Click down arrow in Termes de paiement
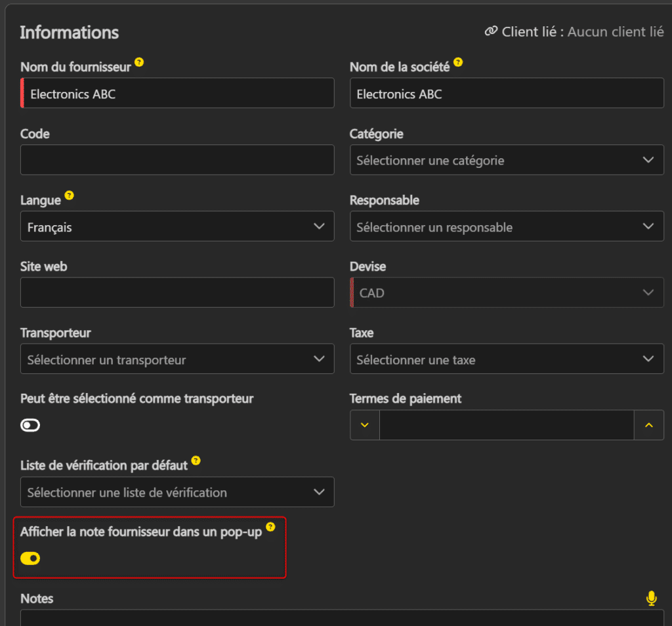This screenshot has height=626, width=672. 365,425
